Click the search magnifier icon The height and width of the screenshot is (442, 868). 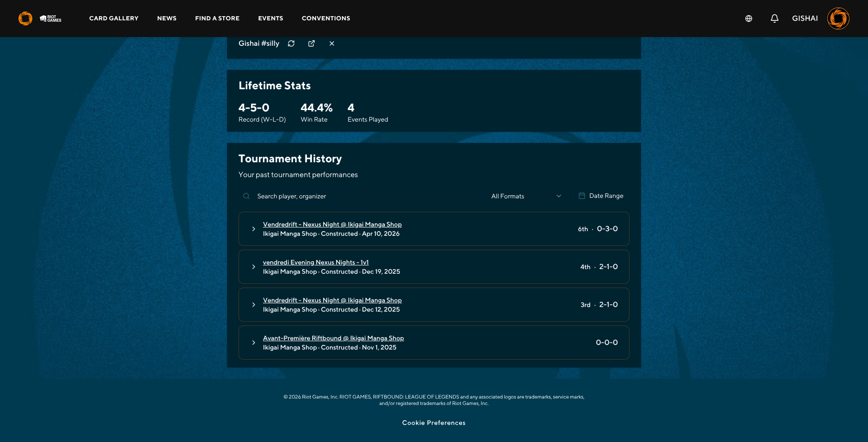(x=246, y=196)
